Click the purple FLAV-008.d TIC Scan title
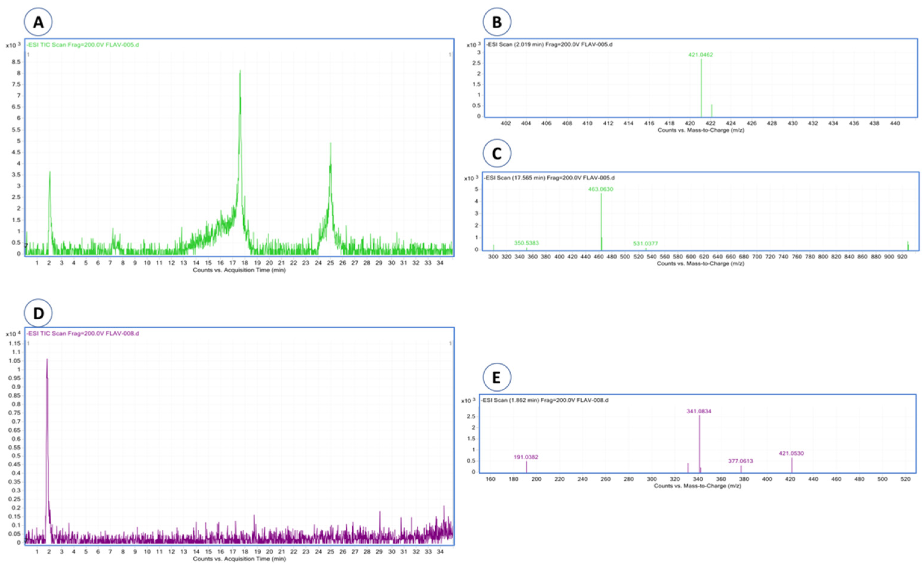 click(82, 333)
